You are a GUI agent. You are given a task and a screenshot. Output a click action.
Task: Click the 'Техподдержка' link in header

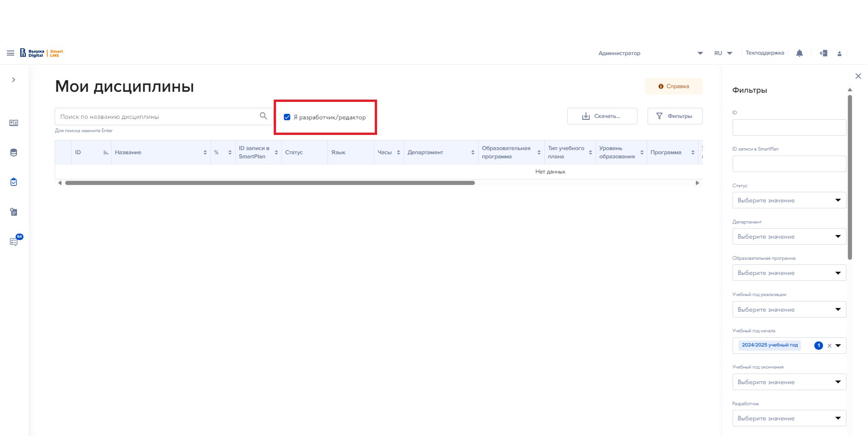click(765, 53)
